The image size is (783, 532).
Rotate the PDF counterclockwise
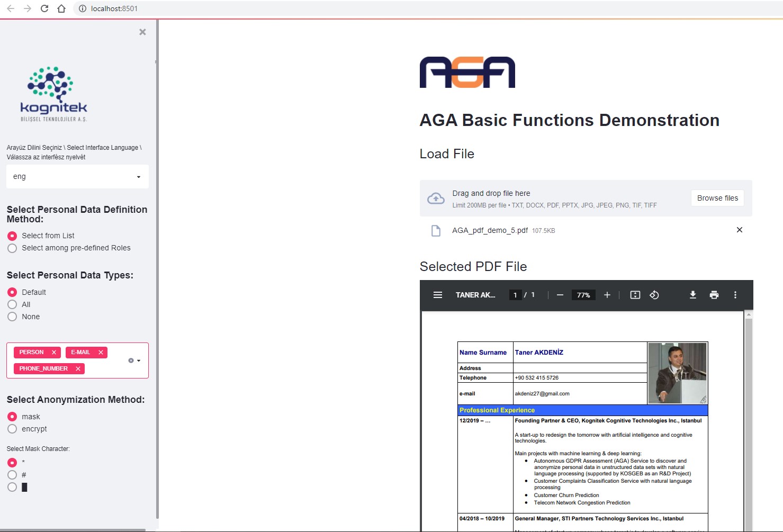654,295
